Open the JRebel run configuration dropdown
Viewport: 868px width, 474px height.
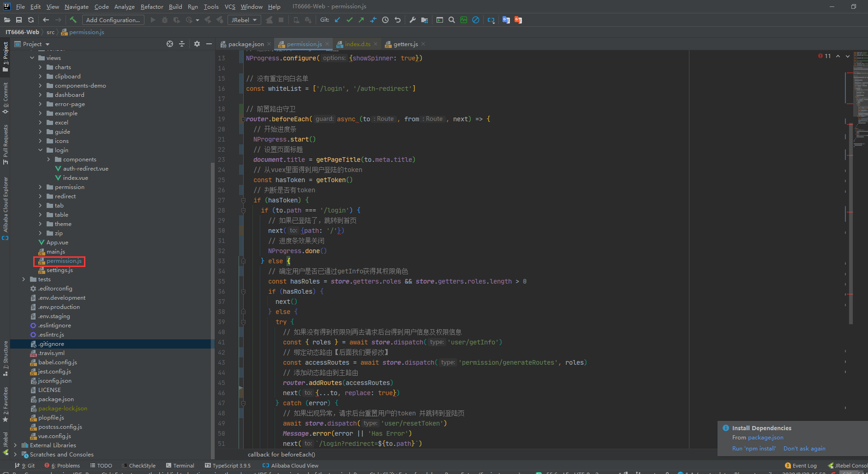coord(244,20)
